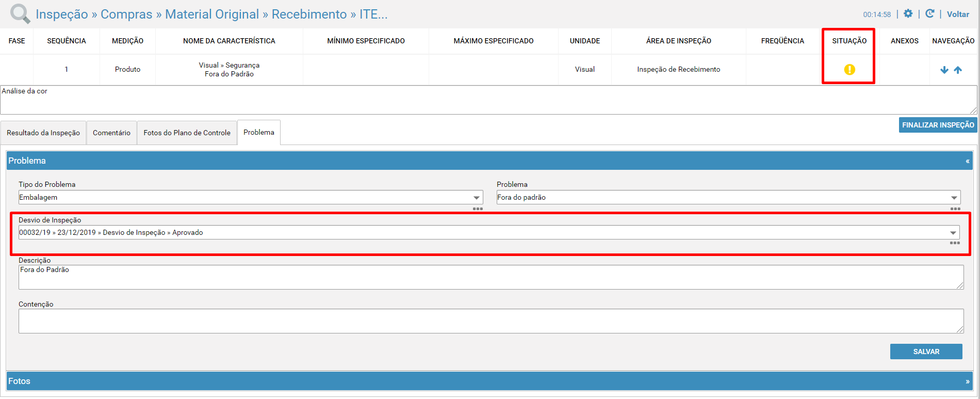Click the yellow warning situation icon
Viewport: 980px width, 399px height.
850,69
